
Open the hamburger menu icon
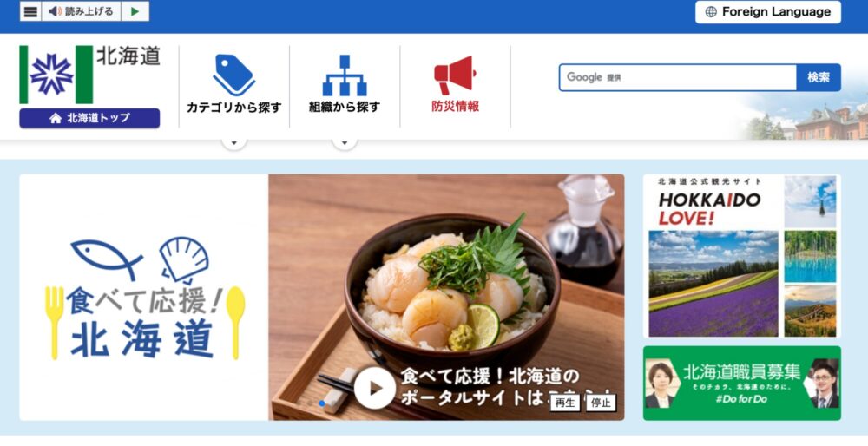pyautogui.click(x=31, y=11)
